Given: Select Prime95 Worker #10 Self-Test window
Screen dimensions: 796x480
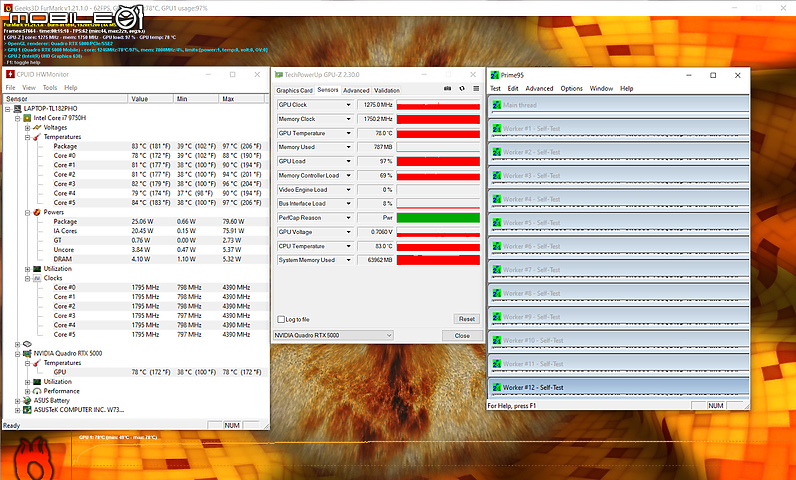Looking at the screenshot, I should (x=618, y=340).
